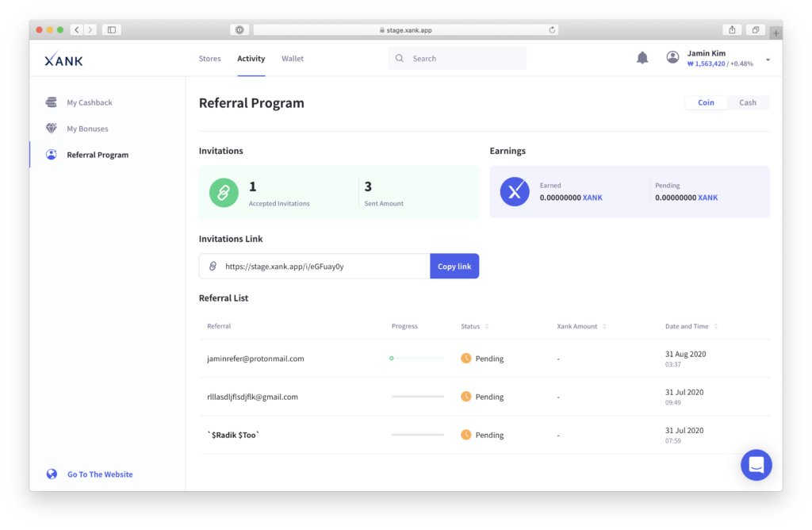Click the invitation link URL field
This screenshot has width=812, height=530.
pos(314,267)
